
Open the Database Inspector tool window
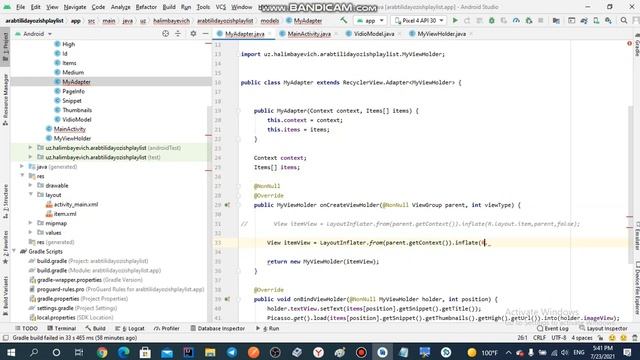click(x=217, y=328)
